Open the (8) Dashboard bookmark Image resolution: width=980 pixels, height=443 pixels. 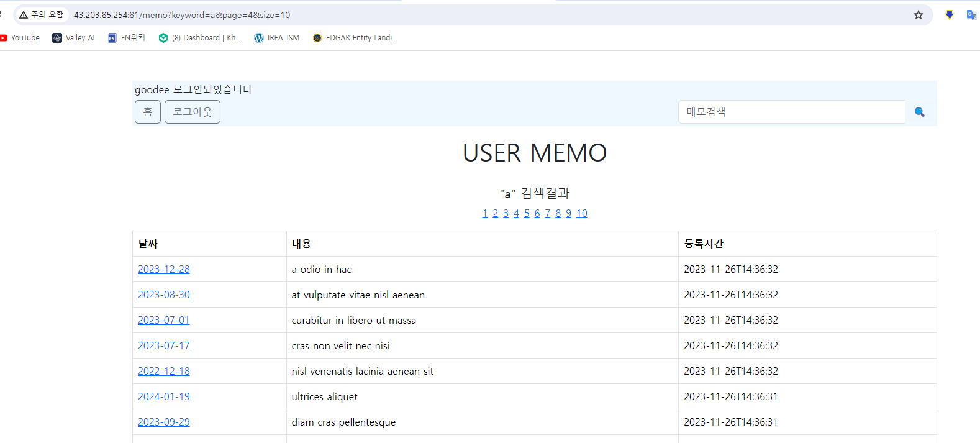pos(200,38)
